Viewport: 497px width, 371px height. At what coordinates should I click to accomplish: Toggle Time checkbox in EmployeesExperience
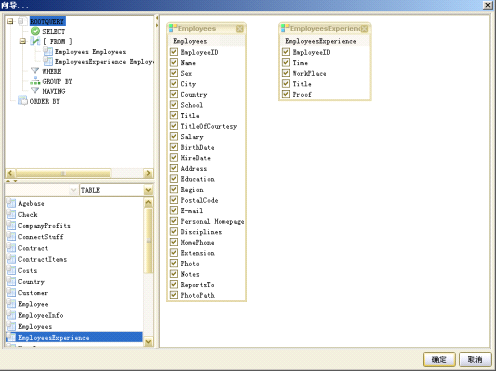pyautogui.click(x=286, y=62)
